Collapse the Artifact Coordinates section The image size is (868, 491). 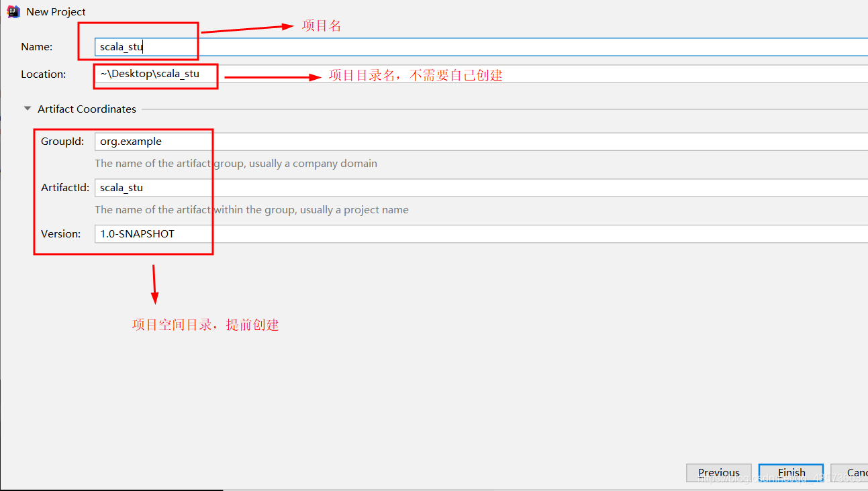28,109
